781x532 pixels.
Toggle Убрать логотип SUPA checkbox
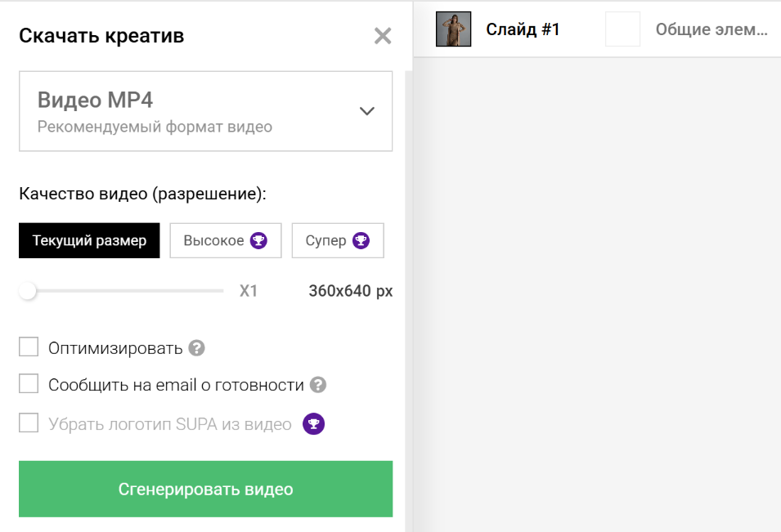click(29, 423)
